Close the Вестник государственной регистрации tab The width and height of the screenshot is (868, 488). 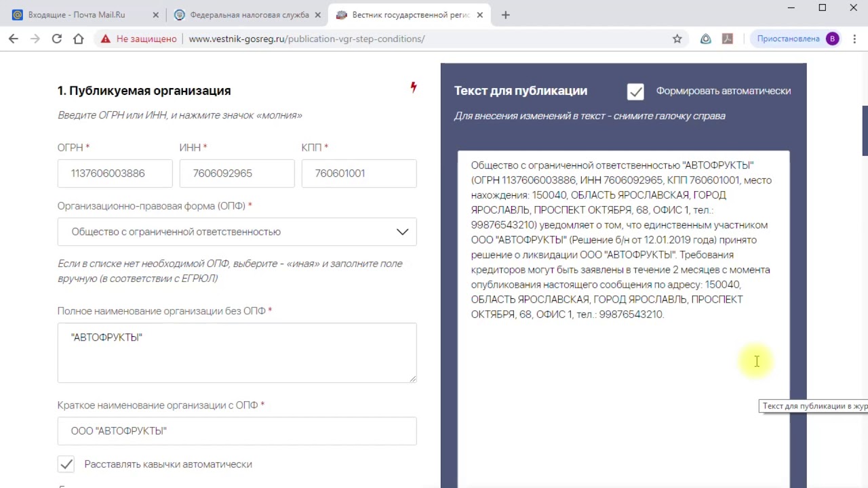[x=479, y=15]
